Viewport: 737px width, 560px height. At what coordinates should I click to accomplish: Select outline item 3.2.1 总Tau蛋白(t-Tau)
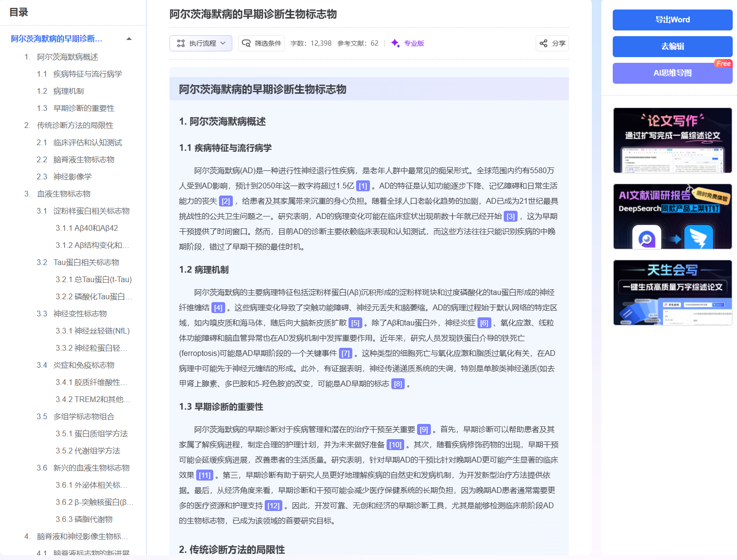click(x=94, y=280)
